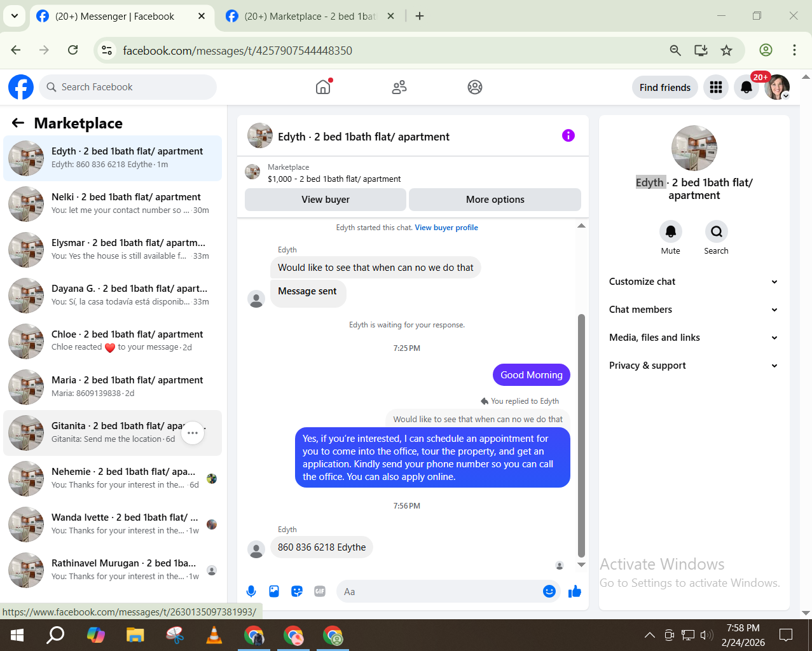Open Chrome zoom magnifier icon in address bar
The height and width of the screenshot is (651, 812).
[675, 50]
